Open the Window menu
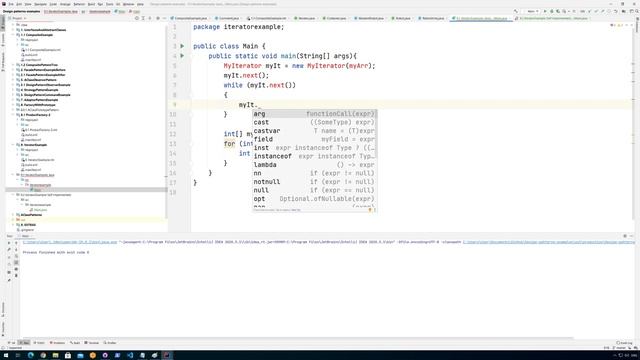This screenshot has height=360, width=640. 128,4
